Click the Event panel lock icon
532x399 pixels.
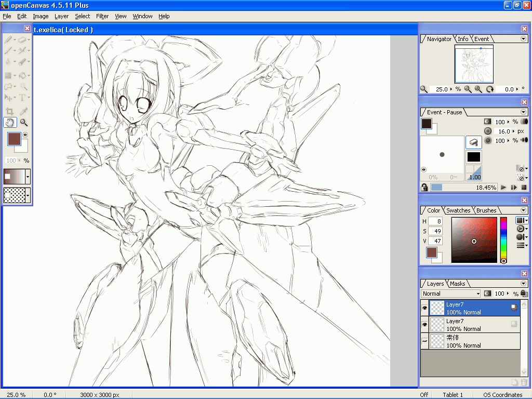coord(424,187)
